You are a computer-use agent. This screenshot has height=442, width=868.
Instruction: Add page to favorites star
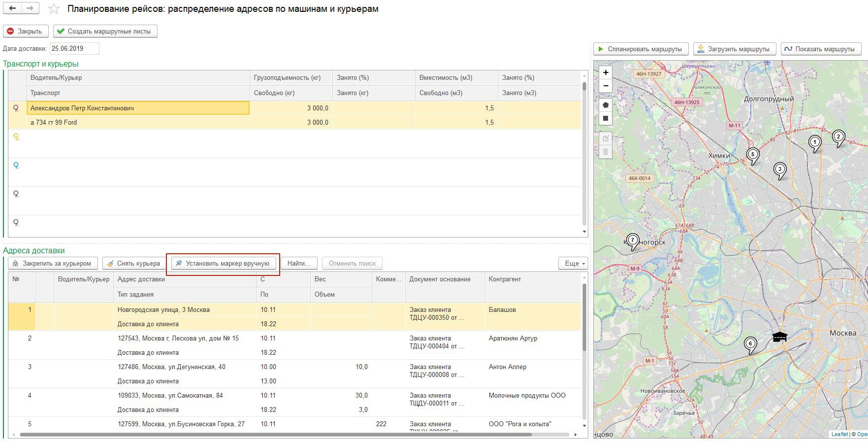[54, 9]
